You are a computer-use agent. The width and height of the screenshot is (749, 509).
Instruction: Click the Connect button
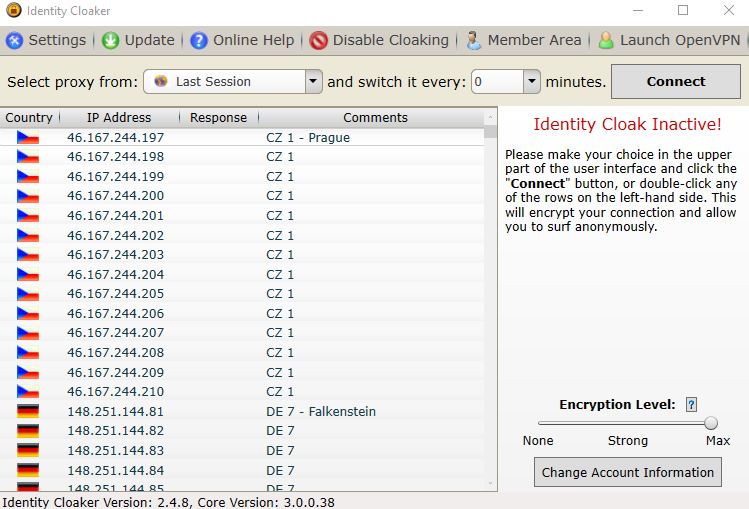(x=676, y=82)
